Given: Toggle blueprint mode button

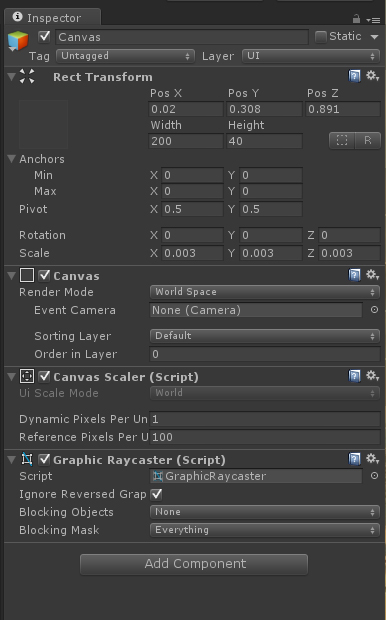Looking at the screenshot, I should click(x=342, y=140).
